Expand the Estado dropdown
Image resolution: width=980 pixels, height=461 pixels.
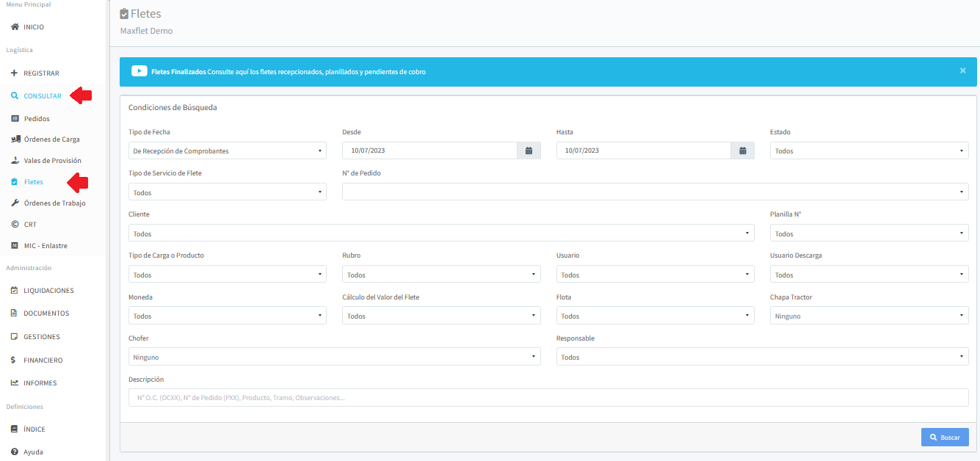click(x=868, y=150)
